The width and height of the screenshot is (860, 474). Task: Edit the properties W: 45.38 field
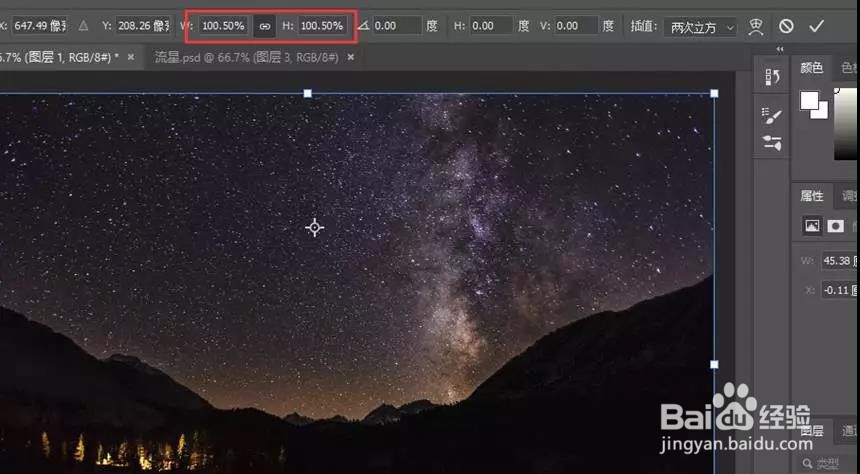coord(839,261)
